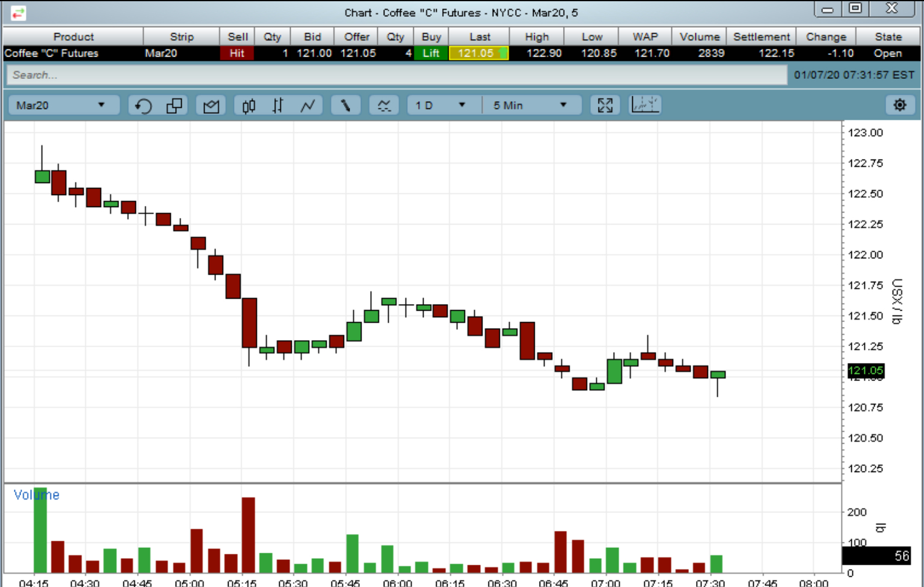This screenshot has width=924, height=587.
Task: Click the State column header
Action: coord(888,37)
